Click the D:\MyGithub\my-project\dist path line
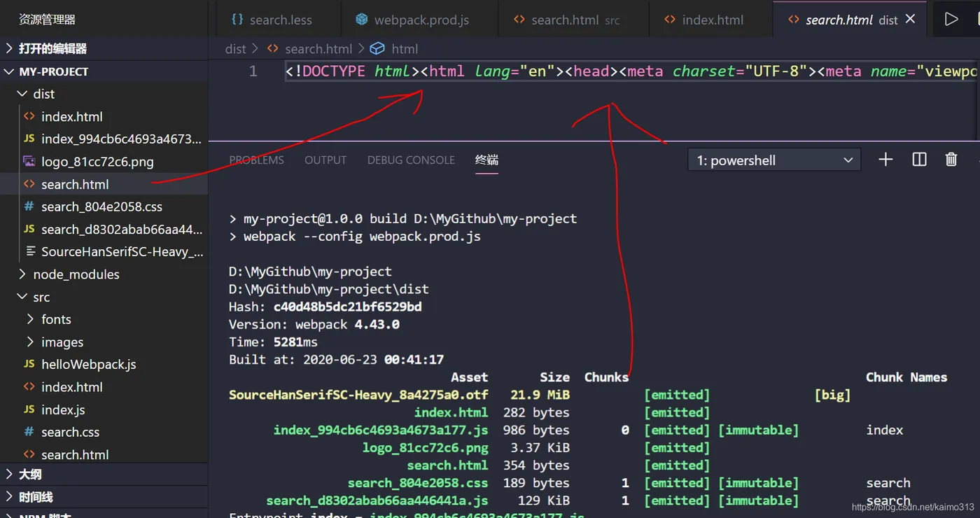 pos(329,289)
